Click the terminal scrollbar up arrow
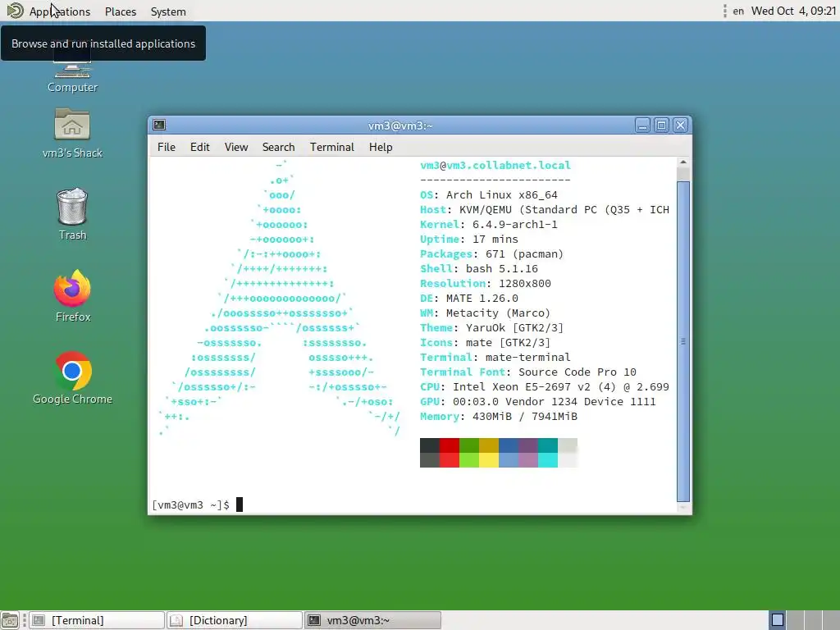Image resolution: width=840 pixels, height=630 pixels. click(x=683, y=162)
